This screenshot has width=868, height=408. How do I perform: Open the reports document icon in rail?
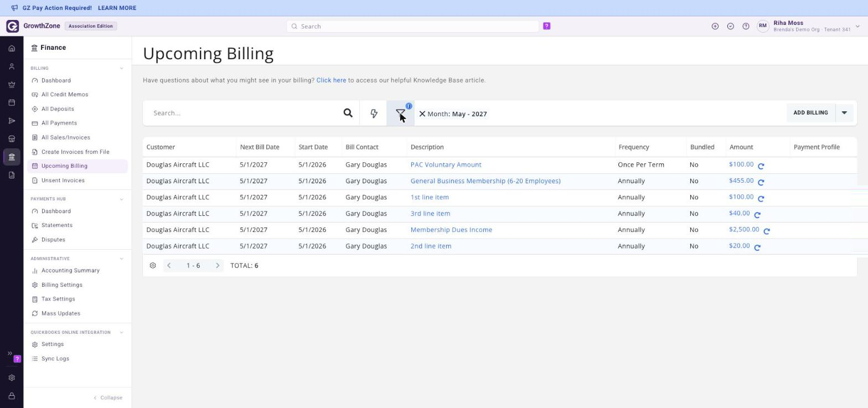(12, 175)
